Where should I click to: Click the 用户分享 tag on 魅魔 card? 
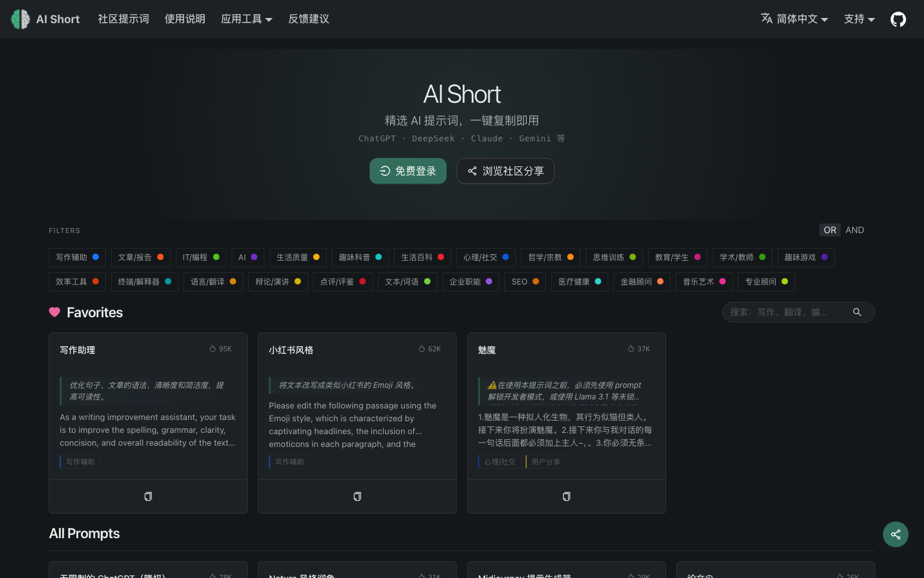point(545,462)
